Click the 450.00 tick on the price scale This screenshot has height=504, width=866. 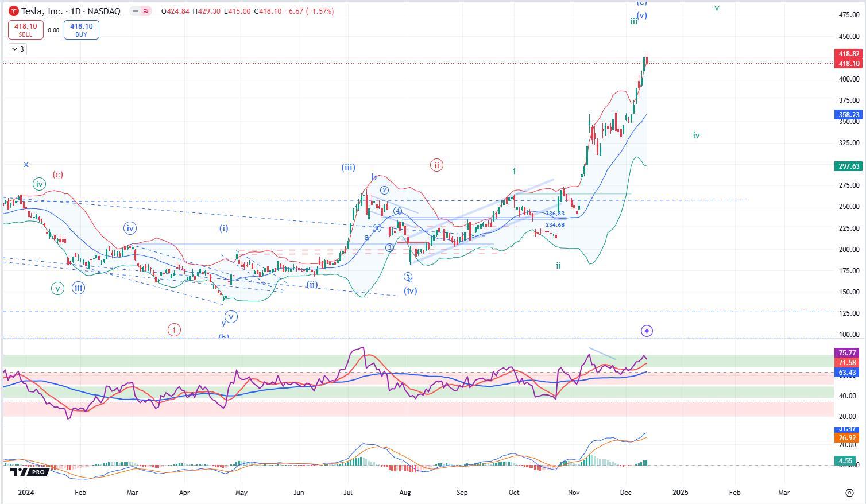coord(849,37)
